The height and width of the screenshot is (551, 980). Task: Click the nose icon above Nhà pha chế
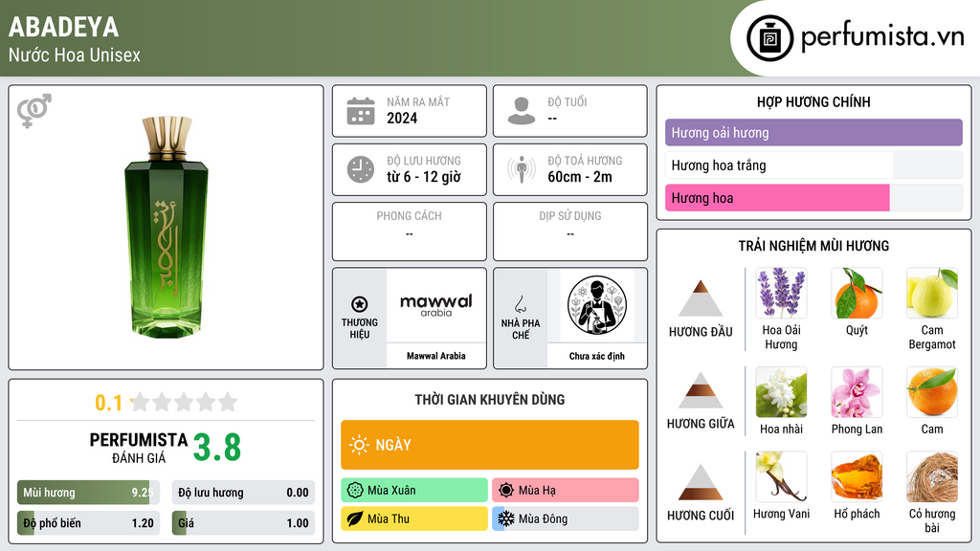[520, 304]
